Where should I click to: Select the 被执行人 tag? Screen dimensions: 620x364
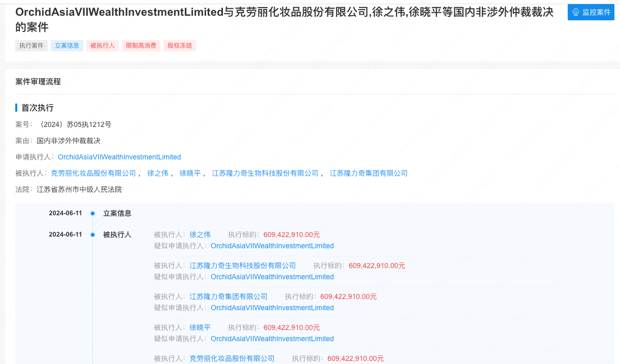(x=103, y=46)
